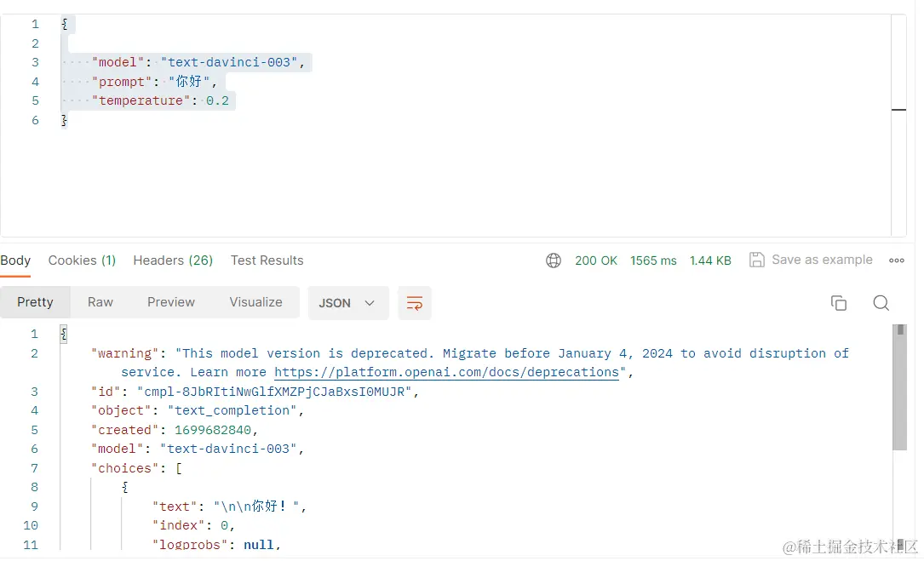
Task: Click the logprobs null value
Action: tap(259, 545)
